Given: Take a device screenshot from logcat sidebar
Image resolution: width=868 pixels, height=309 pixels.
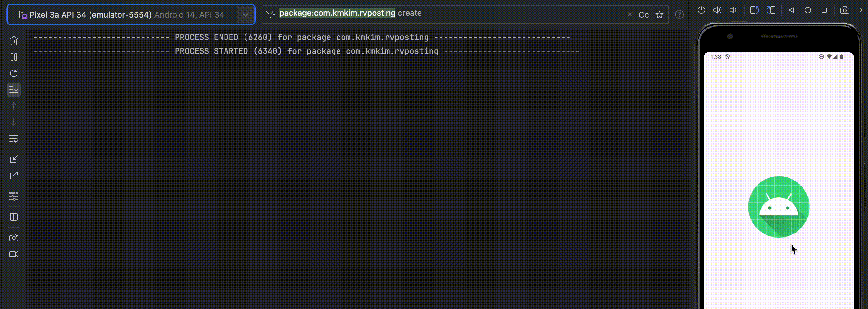Looking at the screenshot, I should [x=14, y=238].
